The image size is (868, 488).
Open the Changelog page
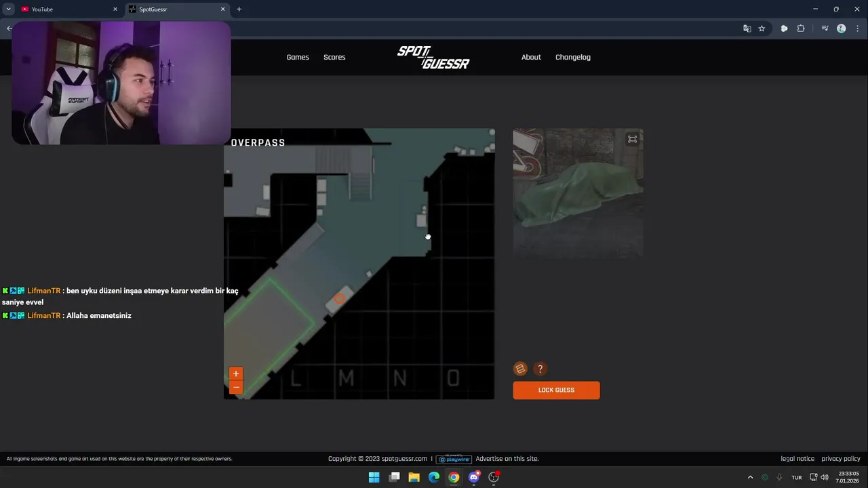pos(573,57)
